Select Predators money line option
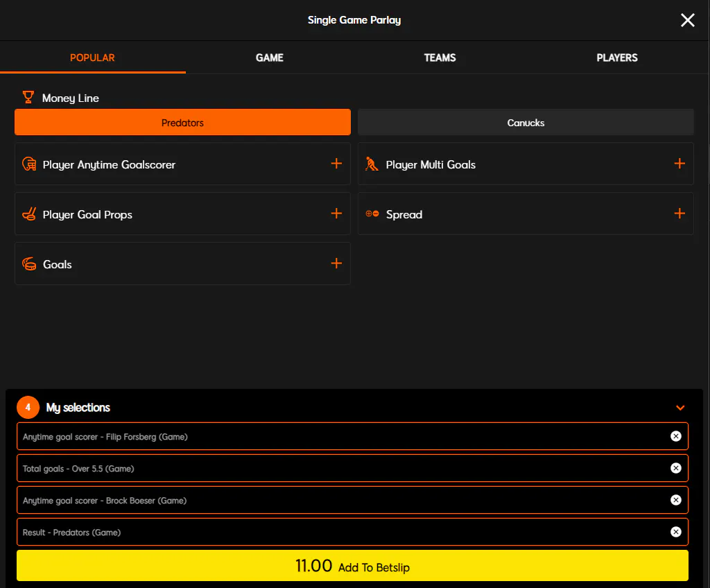The width and height of the screenshot is (710, 588). pos(182,122)
